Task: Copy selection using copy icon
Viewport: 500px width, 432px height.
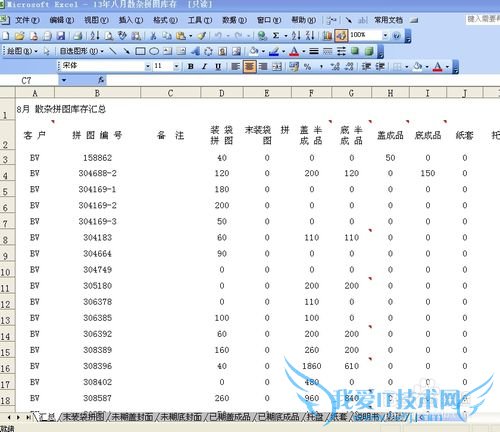Action: (167, 35)
